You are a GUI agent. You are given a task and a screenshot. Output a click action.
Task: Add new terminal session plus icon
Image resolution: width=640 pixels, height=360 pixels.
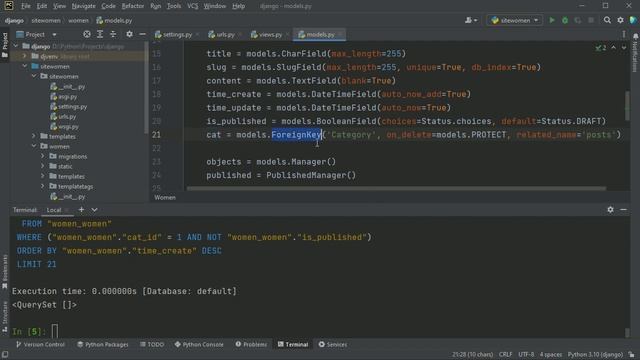coord(81,210)
